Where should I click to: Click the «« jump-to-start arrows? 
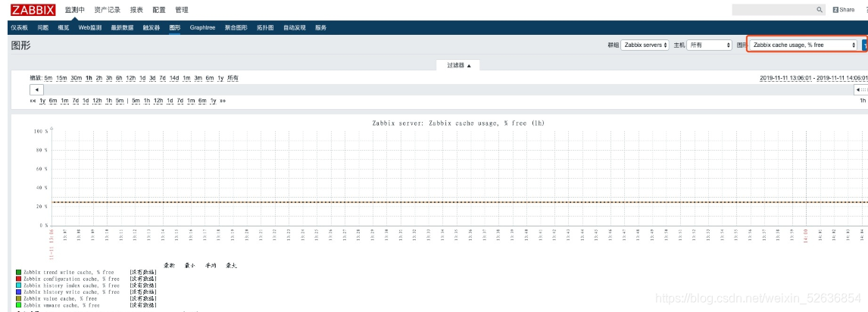pos(33,101)
